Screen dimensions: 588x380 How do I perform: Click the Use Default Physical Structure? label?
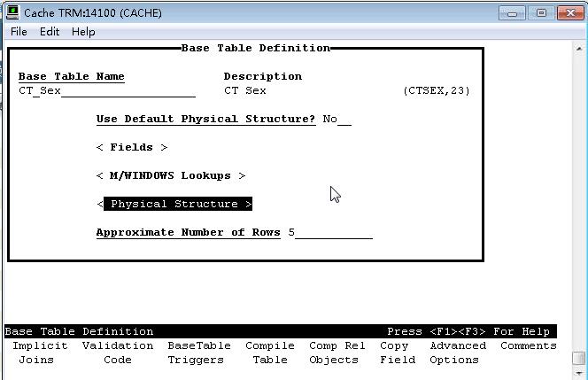pyautogui.click(x=205, y=119)
